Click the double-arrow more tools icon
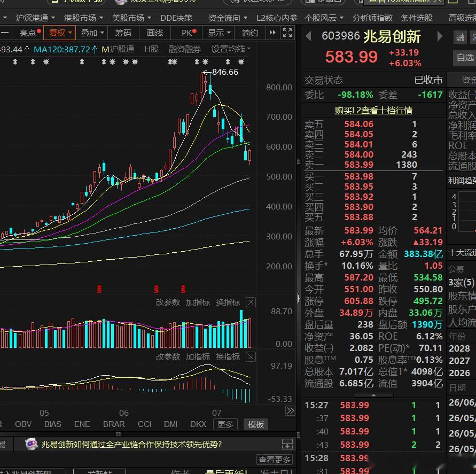The image size is (476, 474). coord(272,33)
